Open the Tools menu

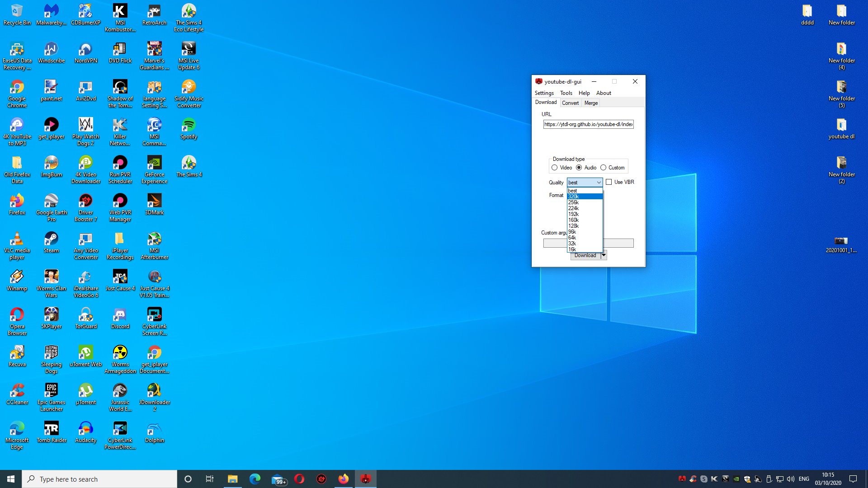[x=566, y=93]
